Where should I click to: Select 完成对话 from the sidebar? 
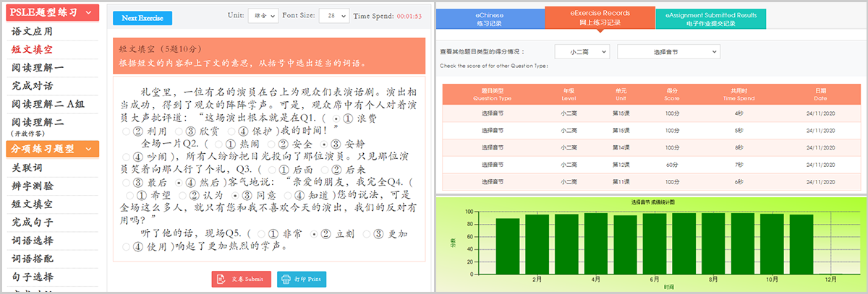click(33, 86)
